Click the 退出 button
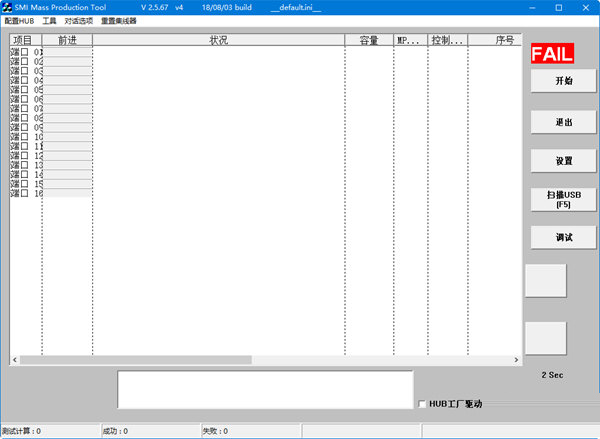The width and height of the screenshot is (600, 439). [x=563, y=122]
